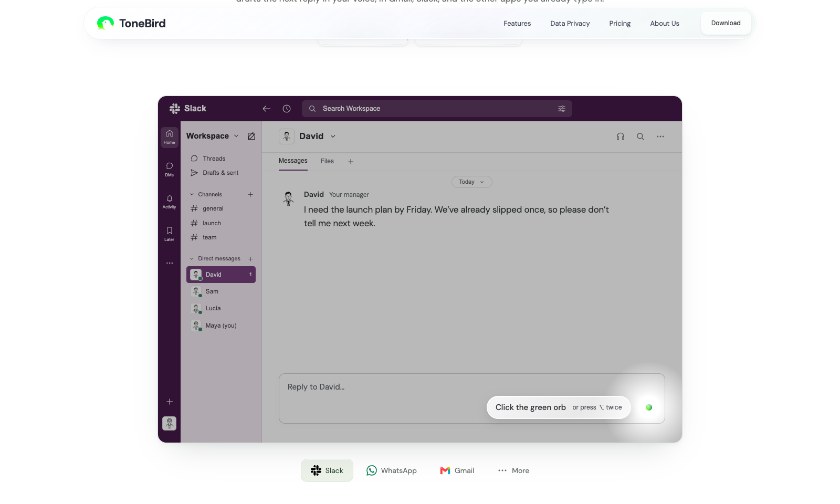This screenshot has height=504, width=840.
Task: Switch to the Messages tab
Action: (293, 161)
